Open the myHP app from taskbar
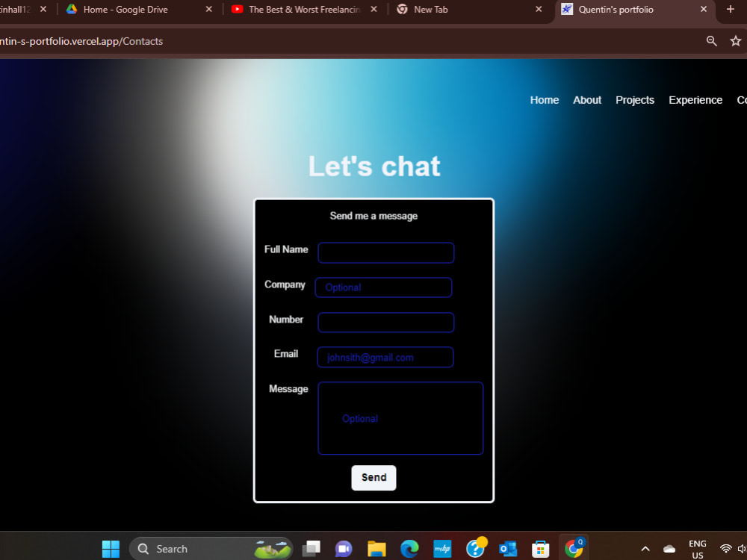 tap(442, 549)
